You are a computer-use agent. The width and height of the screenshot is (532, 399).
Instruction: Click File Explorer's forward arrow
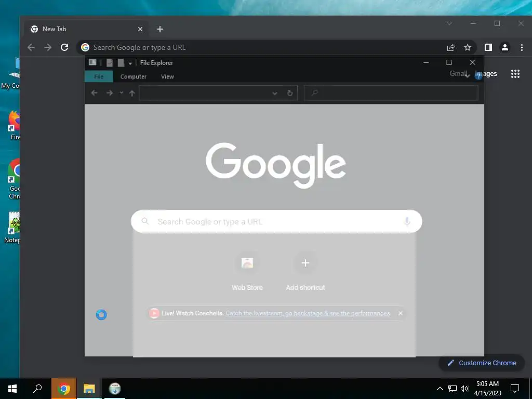[109, 93]
